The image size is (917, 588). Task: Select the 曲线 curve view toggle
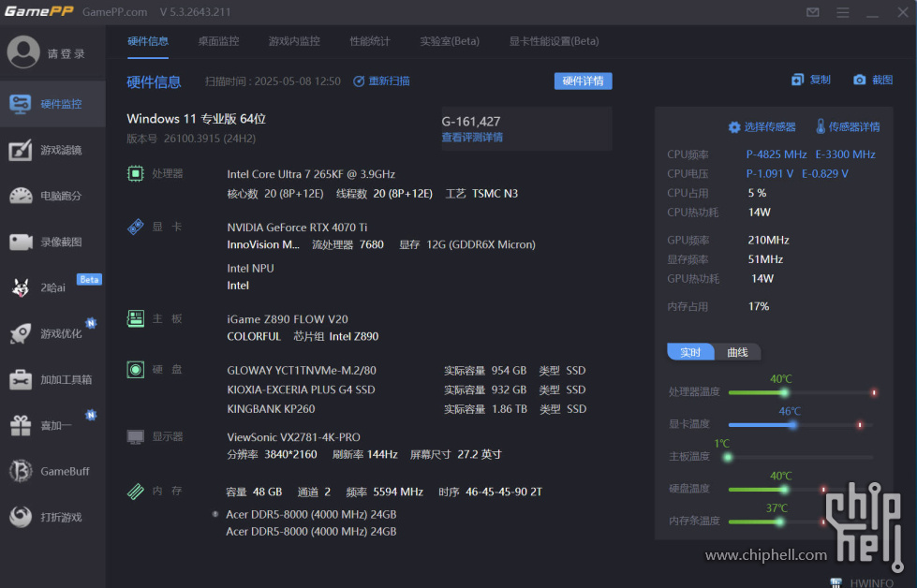(x=737, y=352)
